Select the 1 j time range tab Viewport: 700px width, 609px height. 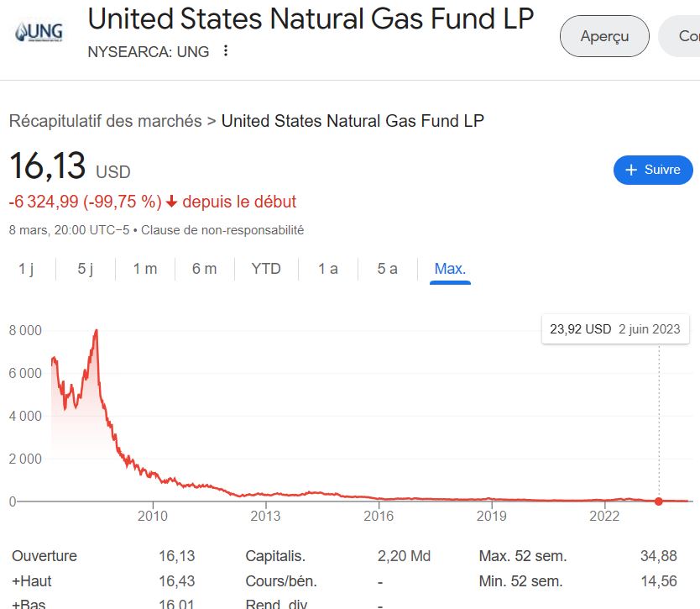click(27, 269)
